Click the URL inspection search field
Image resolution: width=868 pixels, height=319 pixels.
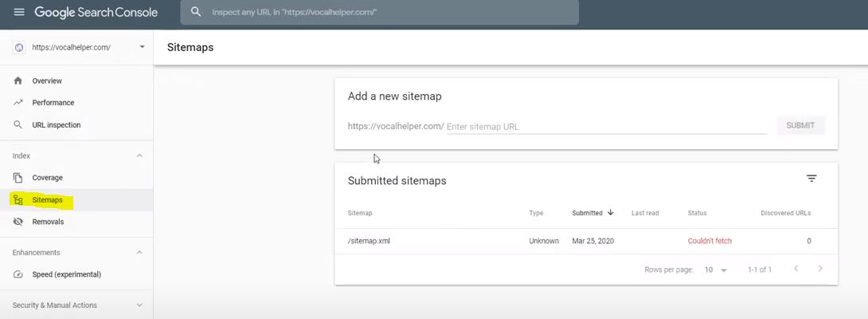coord(379,12)
